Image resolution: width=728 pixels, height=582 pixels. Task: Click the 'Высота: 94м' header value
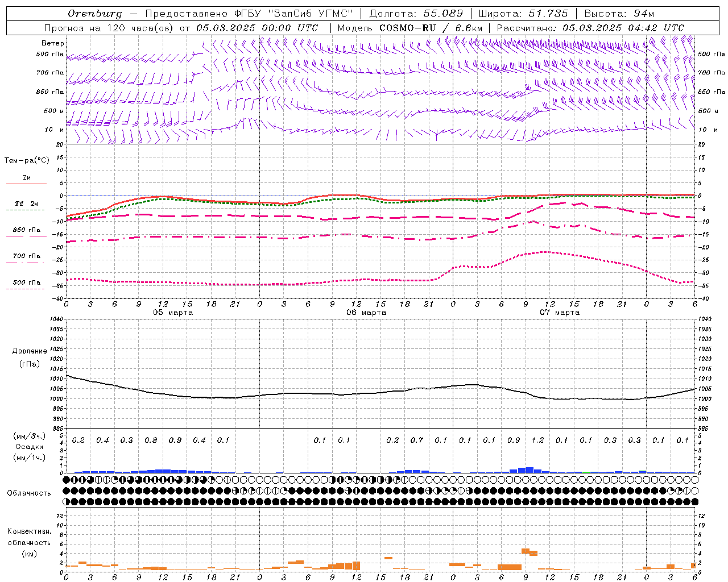tap(619, 14)
